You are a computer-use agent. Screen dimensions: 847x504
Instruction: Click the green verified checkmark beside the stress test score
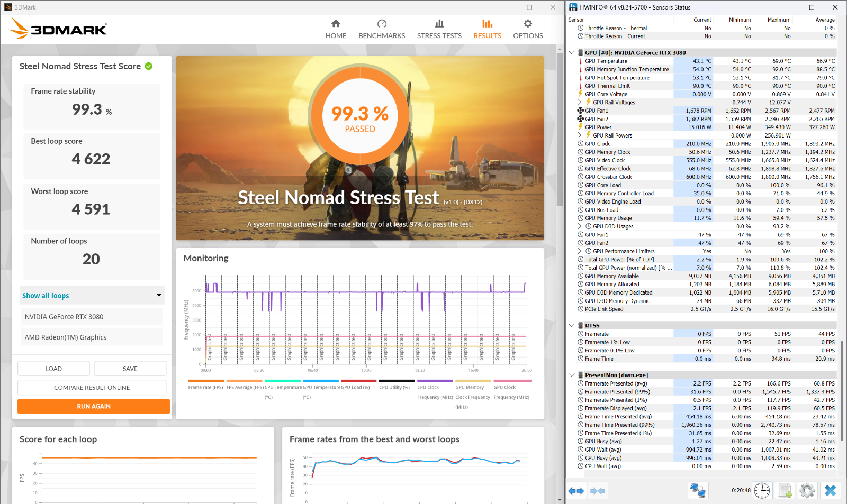[149, 66]
